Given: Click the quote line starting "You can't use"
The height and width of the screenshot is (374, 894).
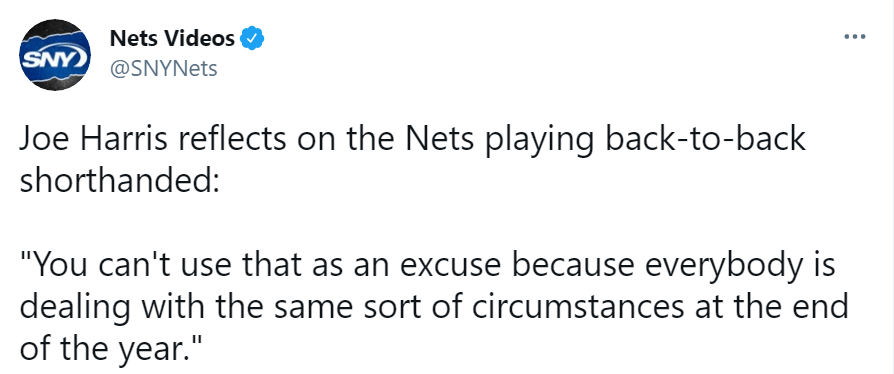Looking at the screenshot, I should [x=427, y=265].
